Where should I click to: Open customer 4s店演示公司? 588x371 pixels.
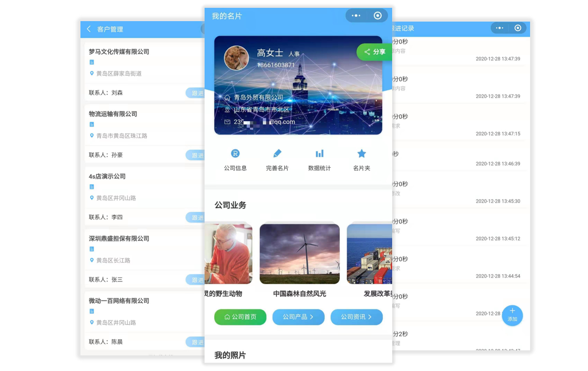(107, 176)
